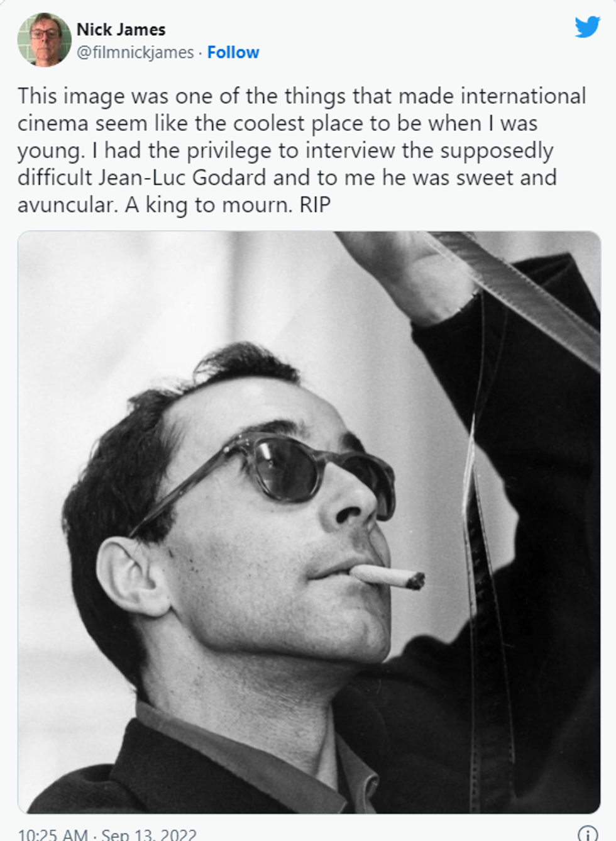Open the black-and-white Godard photo
The width and height of the screenshot is (616, 841).
pos(309,522)
